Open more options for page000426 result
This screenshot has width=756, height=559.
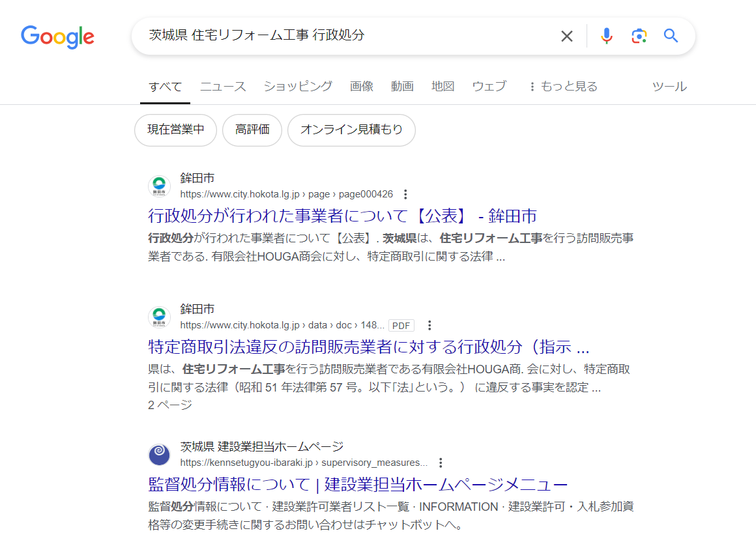[x=405, y=194]
